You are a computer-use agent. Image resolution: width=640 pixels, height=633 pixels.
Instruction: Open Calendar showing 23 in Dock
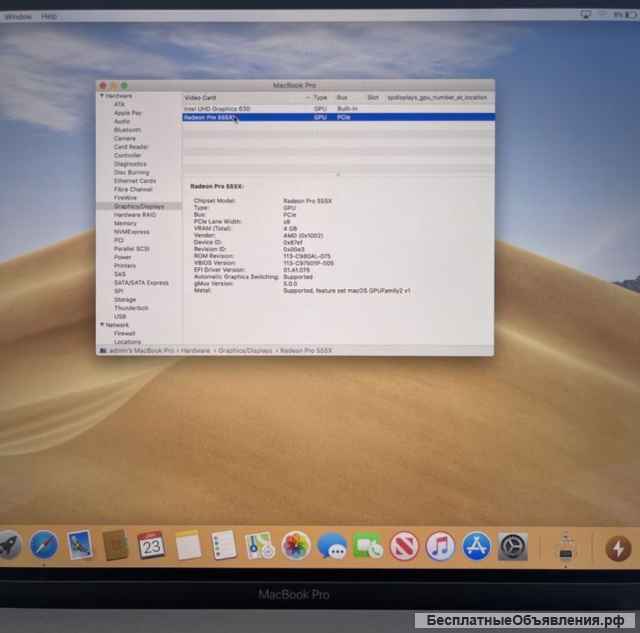151,545
